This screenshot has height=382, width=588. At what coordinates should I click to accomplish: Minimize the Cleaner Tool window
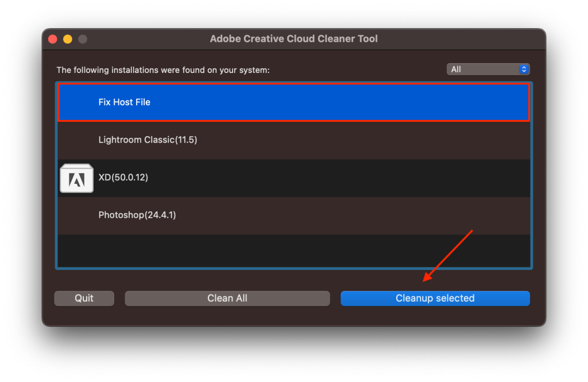(67, 38)
